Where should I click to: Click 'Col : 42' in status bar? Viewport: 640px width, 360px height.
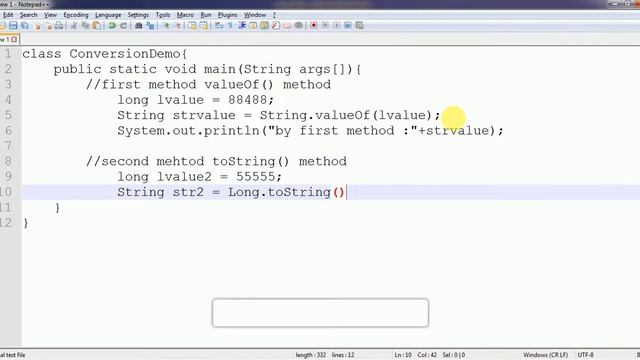(427, 355)
